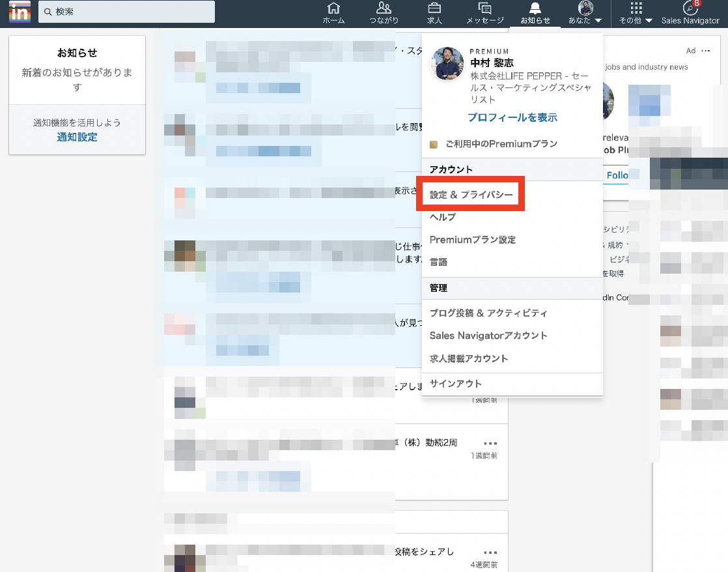This screenshot has width=728, height=572.
Task: Click 中村 黎志 name in dropdown
Action: [492, 63]
